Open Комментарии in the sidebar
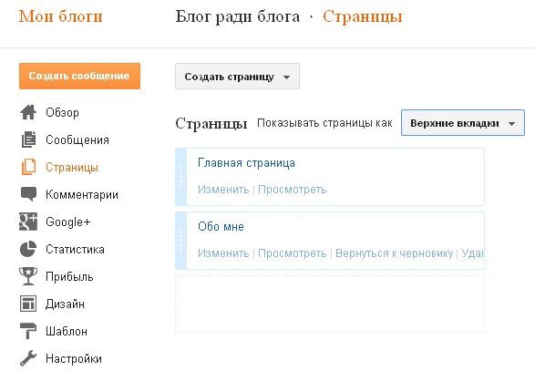This screenshot has width=535, height=392. click(82, 194)
